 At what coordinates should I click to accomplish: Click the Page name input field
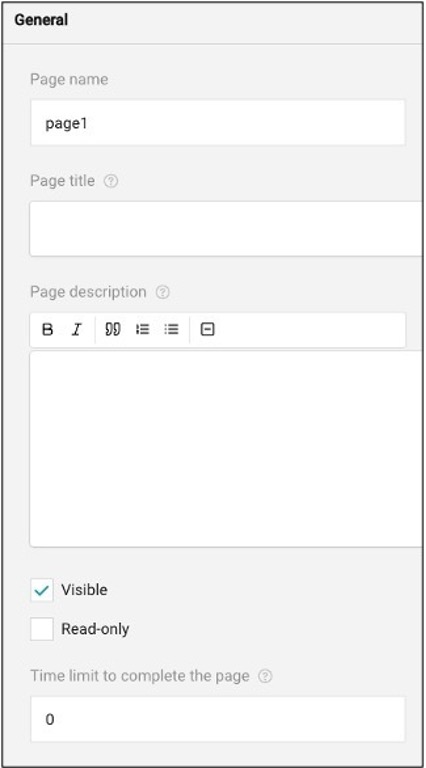click(x=218, y=122)
